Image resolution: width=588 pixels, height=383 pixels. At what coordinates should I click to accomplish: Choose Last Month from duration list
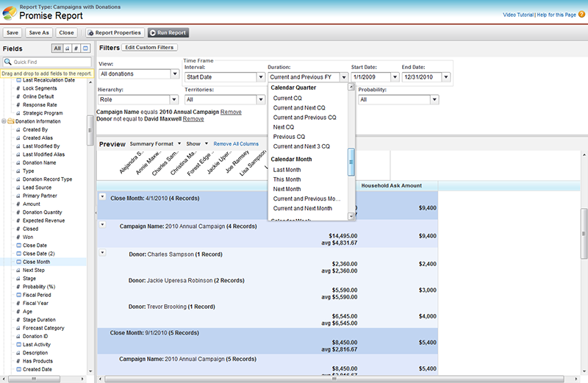coord(287,170)
